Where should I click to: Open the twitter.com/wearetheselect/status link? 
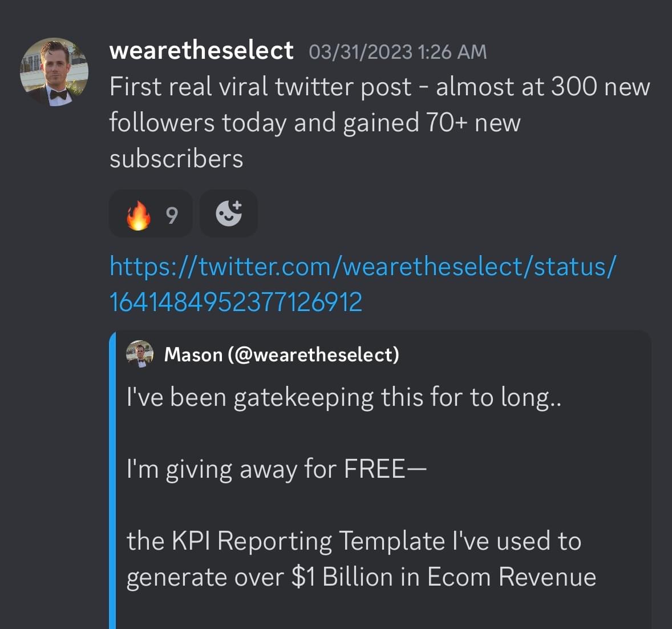pos(363,267)
